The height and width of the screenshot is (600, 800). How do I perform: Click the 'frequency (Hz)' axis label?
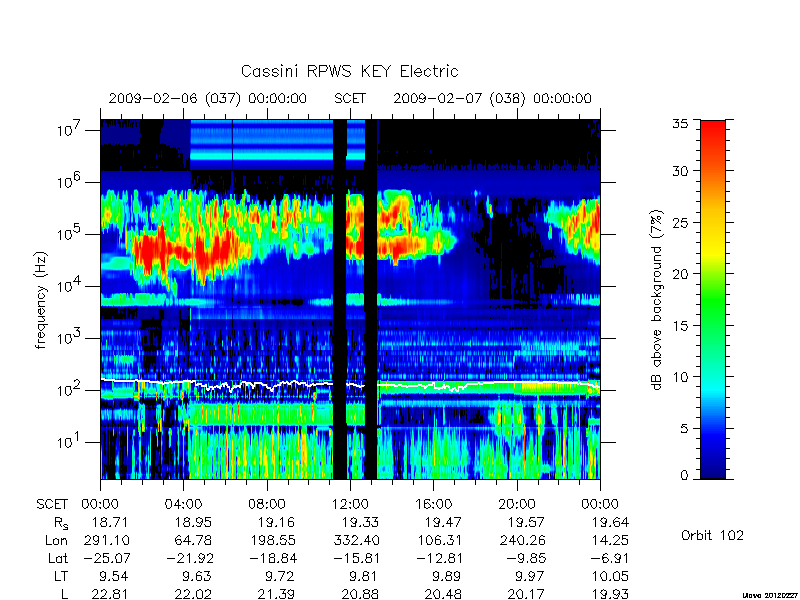tap(41, 300)
